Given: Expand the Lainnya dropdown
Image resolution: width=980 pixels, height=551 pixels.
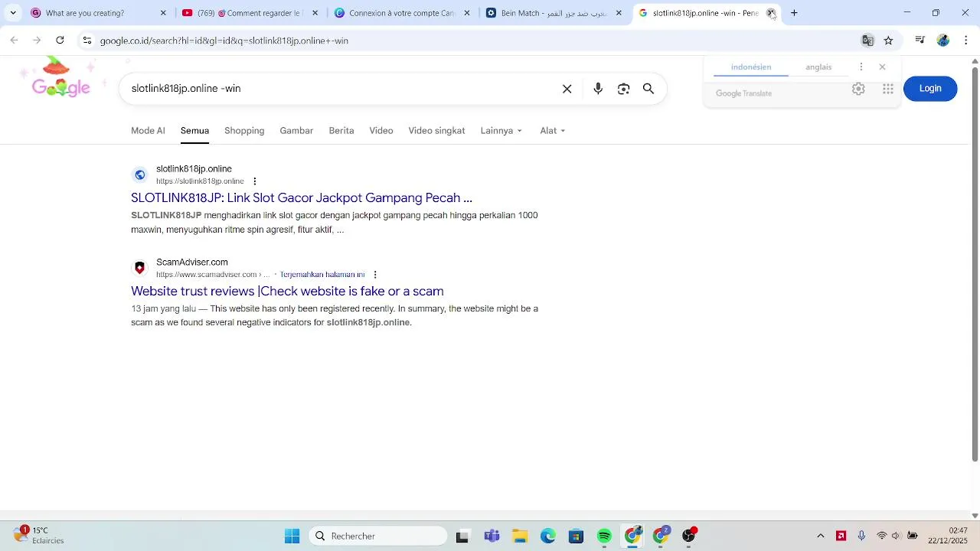Looking at the screenshot, I should pyautogui.click(x=501, y=131).
